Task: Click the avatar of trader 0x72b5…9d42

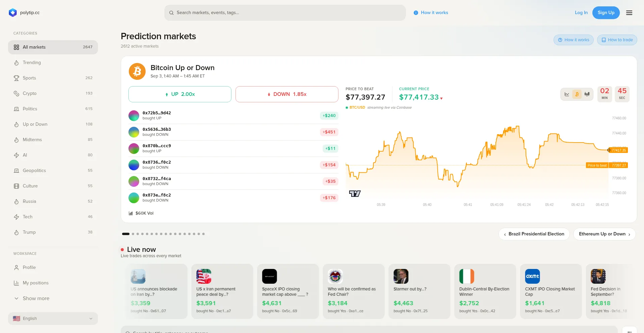Action: [134, 116]
